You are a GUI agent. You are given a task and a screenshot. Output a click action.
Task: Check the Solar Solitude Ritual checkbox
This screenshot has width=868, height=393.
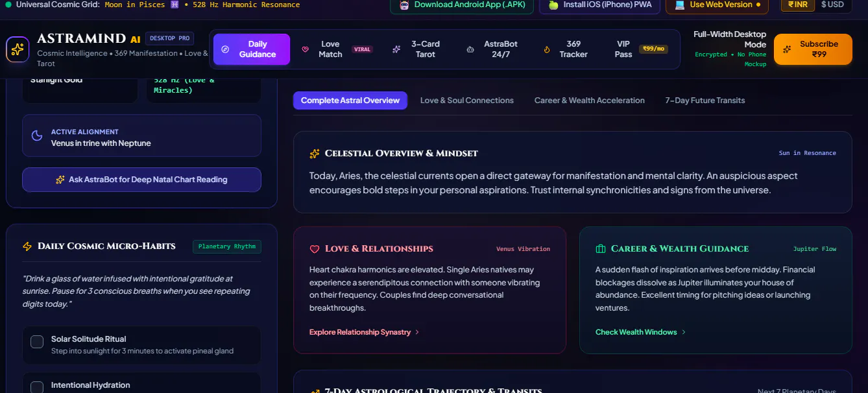tap(38, 342)
